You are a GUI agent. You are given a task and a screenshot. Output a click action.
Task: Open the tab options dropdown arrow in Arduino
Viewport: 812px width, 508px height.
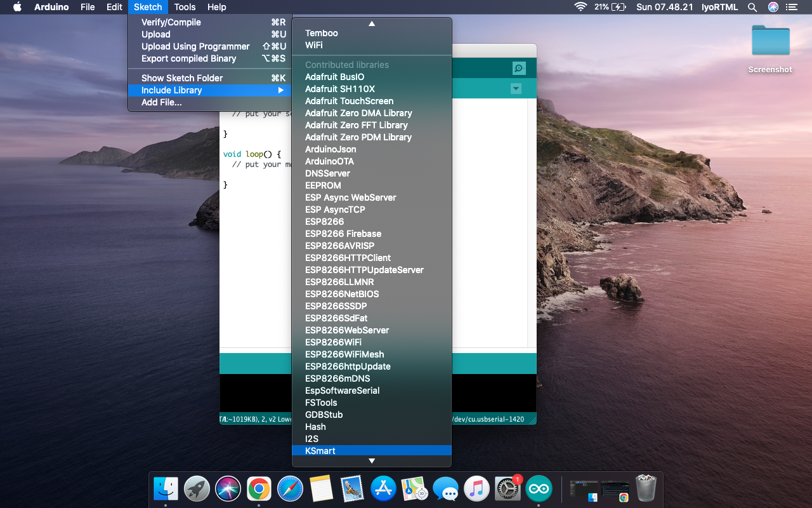pyautogui.click(x=516, y=89)
